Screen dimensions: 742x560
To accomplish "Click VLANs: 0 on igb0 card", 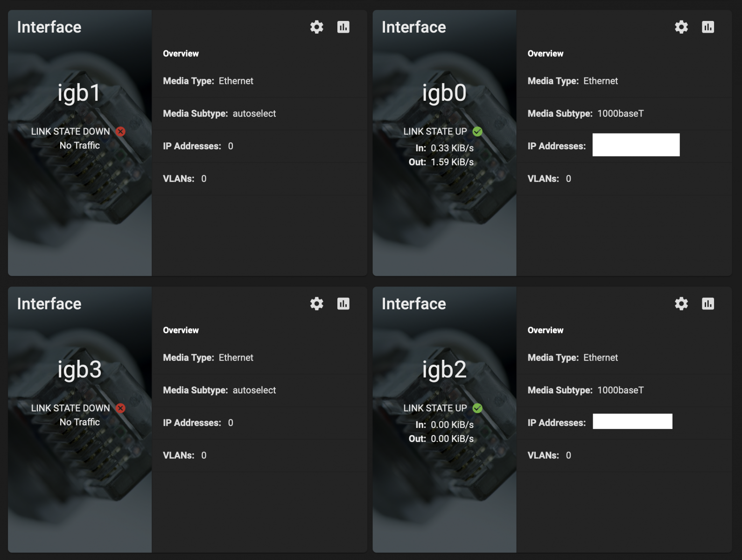I will tap(549, 179).
